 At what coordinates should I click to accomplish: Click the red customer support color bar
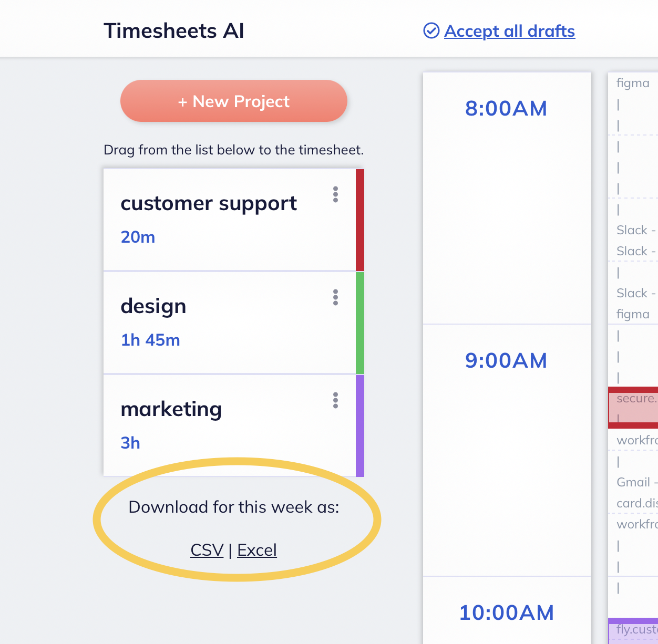pos(360,220)
